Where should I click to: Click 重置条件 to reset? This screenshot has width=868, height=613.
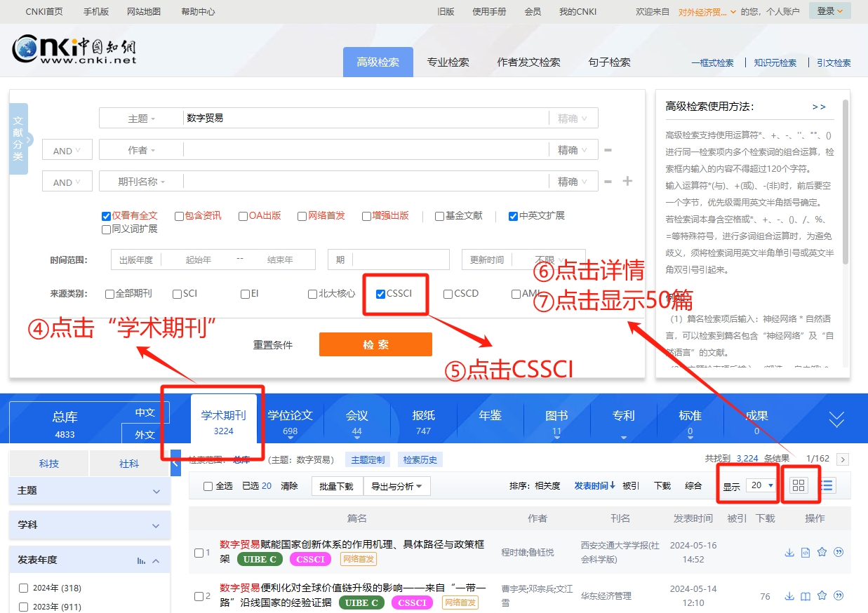click(x=273, y=345)
